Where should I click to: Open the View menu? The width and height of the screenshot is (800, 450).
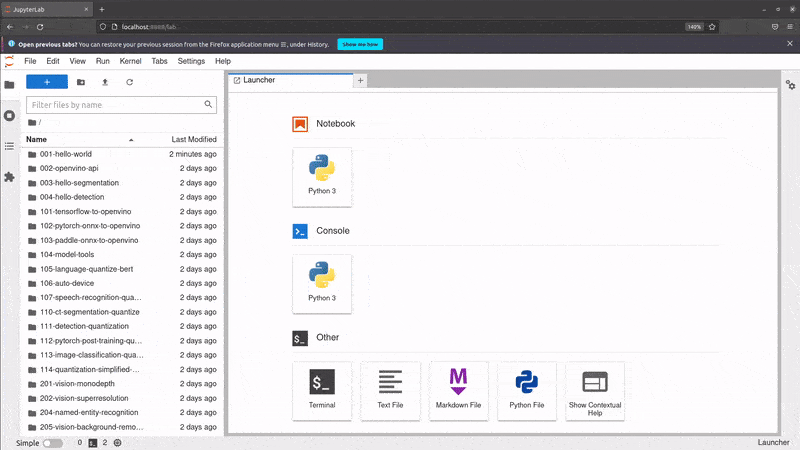(x=78, y=61)
